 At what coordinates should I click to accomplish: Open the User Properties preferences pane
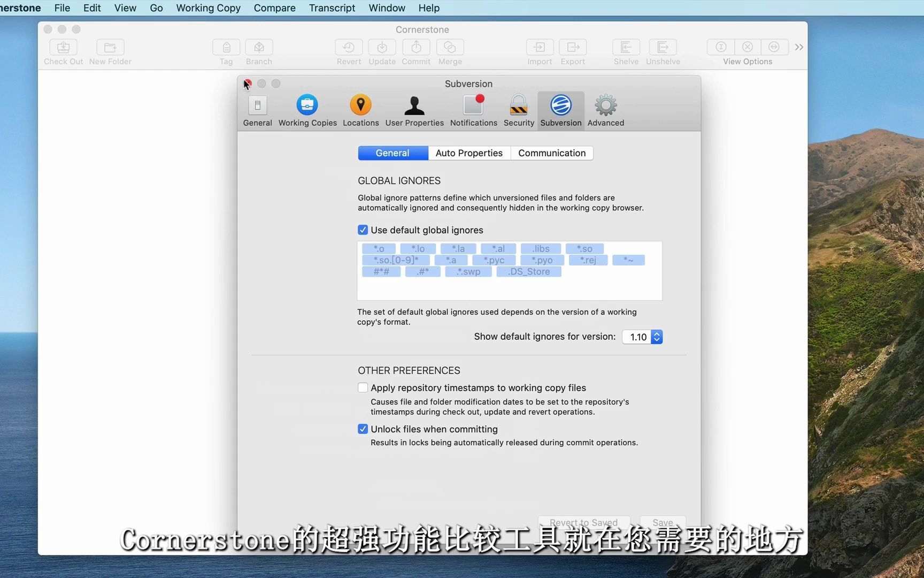[x=414, y=111]
